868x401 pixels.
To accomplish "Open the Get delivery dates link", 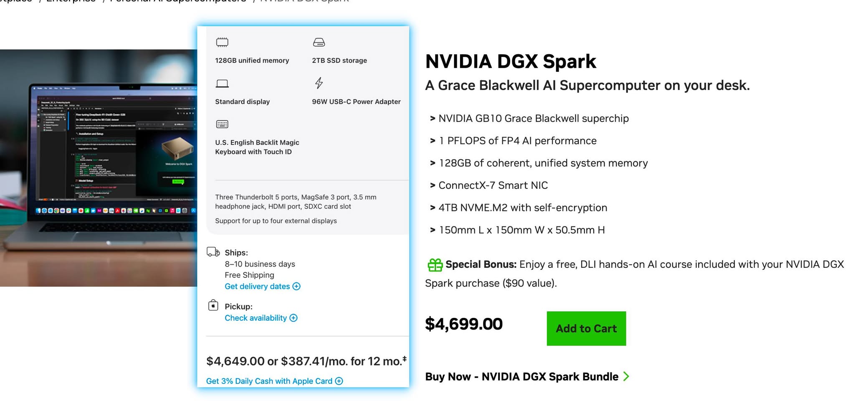I will (257, 287).
